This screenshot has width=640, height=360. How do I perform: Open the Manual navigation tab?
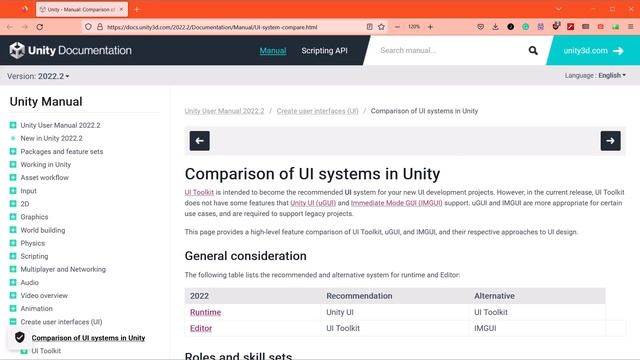click(x=273, y=51)
